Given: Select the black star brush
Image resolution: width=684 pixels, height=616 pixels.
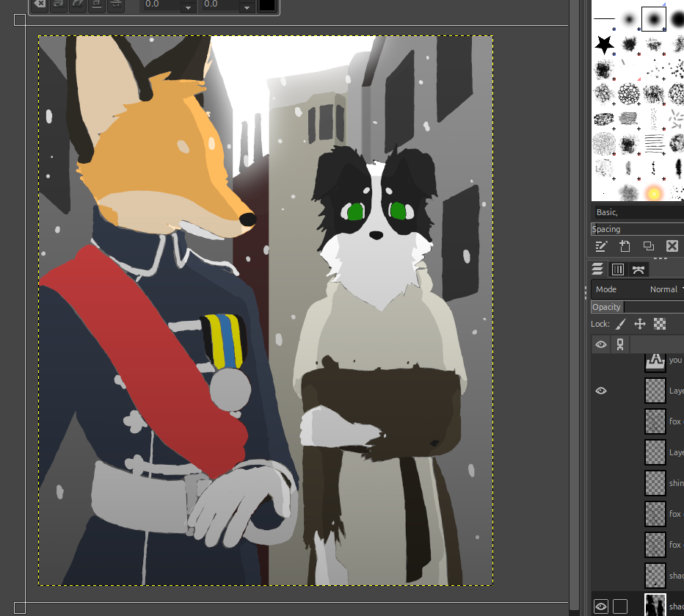Looking at the screenshot, I should click(x=604, y=46).
